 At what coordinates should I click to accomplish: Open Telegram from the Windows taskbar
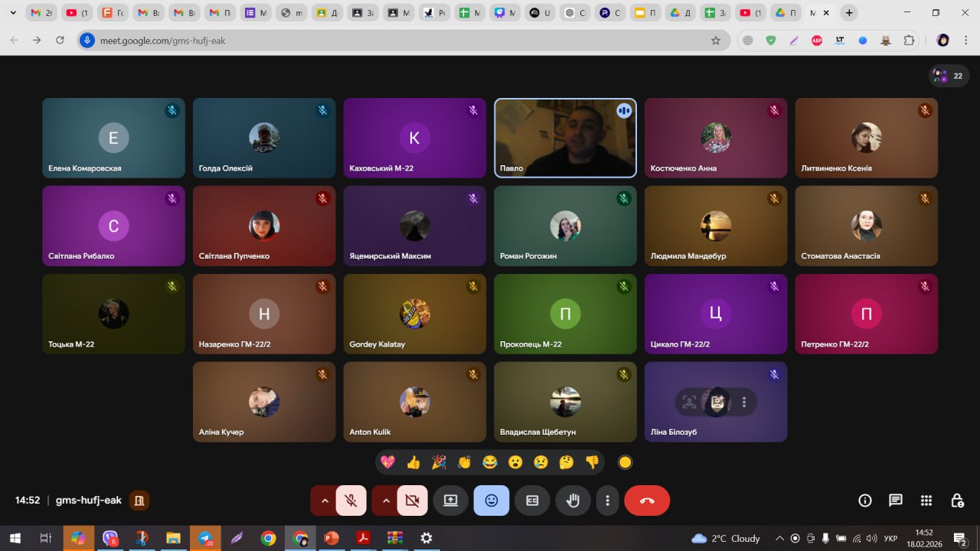[x=206, y=538]
